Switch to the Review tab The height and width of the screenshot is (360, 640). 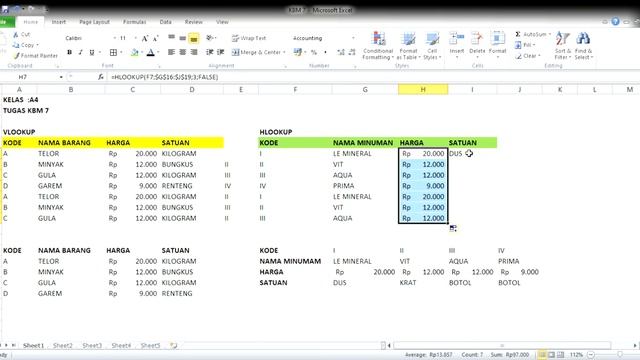pyautogui.click(x=193, y=22)
